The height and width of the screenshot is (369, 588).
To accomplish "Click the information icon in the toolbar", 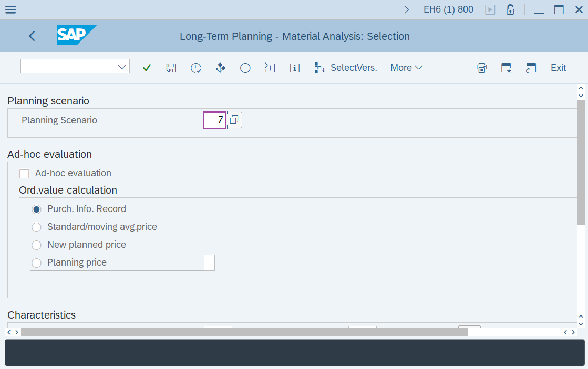I will [295, 67].
